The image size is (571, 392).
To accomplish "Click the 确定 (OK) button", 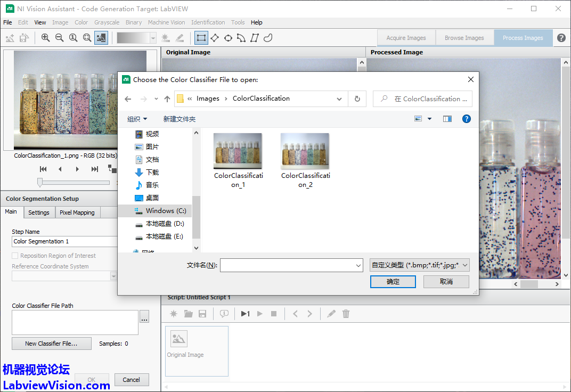I will (393, 282).
